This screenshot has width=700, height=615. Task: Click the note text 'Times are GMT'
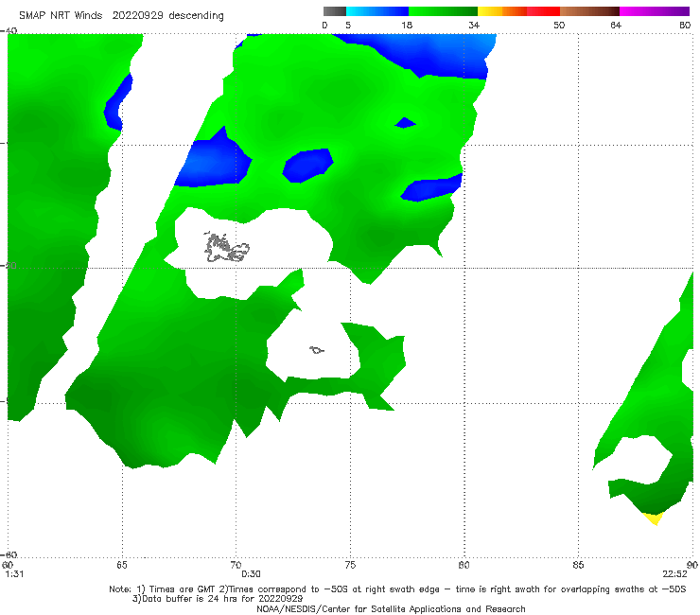(183, 589)
